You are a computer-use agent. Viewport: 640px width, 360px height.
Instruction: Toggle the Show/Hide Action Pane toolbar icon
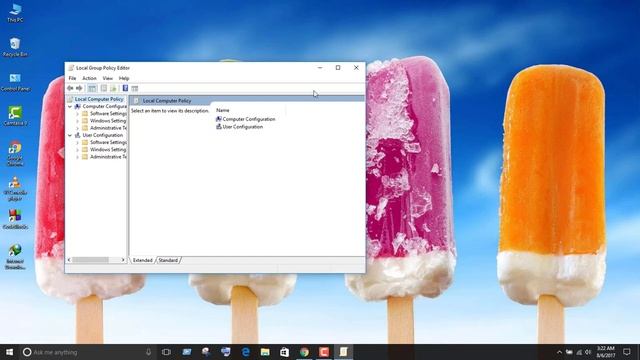pos(135,88)
